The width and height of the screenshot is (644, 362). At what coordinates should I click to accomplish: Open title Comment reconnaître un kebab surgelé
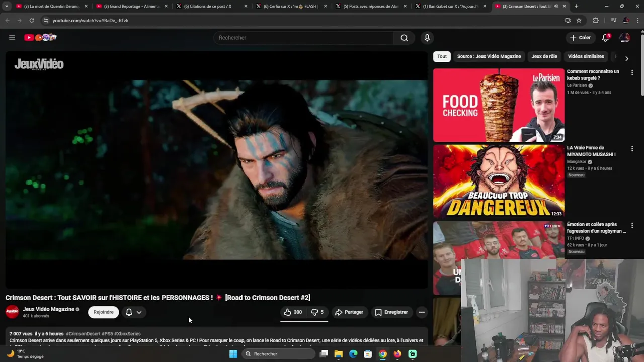(593, 75)
